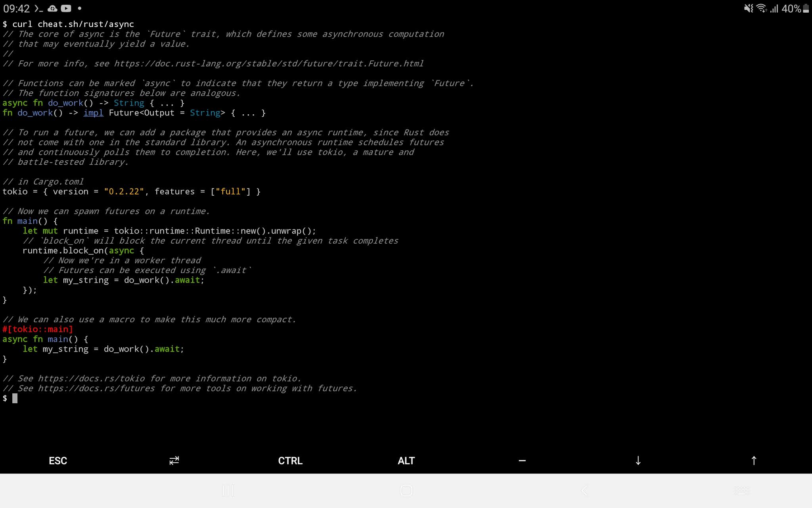Screen dimensions: 812x508
Task: Tap the vibrate mode status icon
Action: tap(748, 8)
